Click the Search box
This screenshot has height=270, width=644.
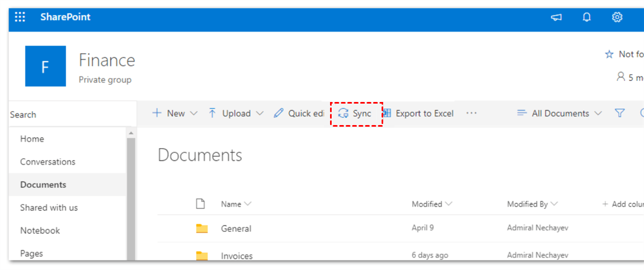tap(72, 114)
